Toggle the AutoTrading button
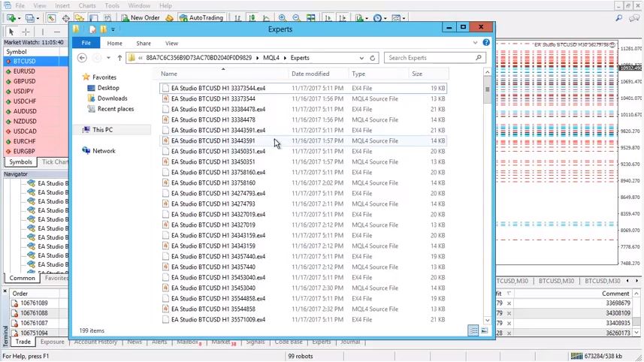 coord(200,17)
